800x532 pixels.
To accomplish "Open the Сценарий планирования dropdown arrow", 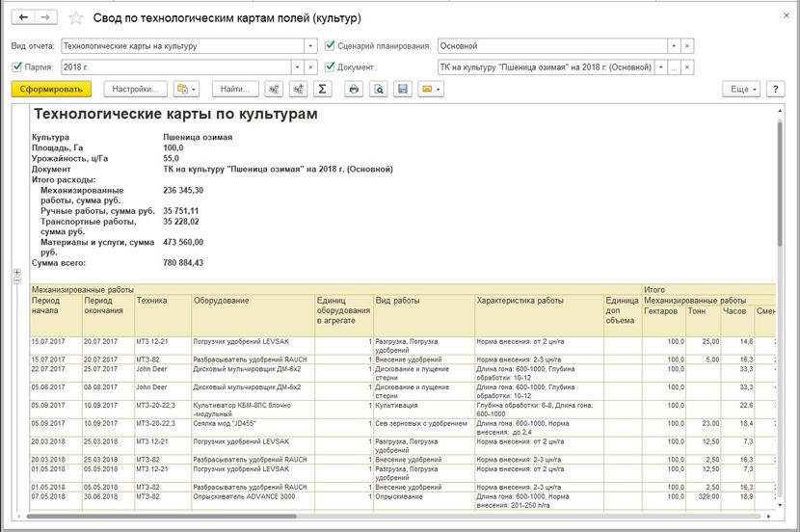I will (x=673, y=45).
